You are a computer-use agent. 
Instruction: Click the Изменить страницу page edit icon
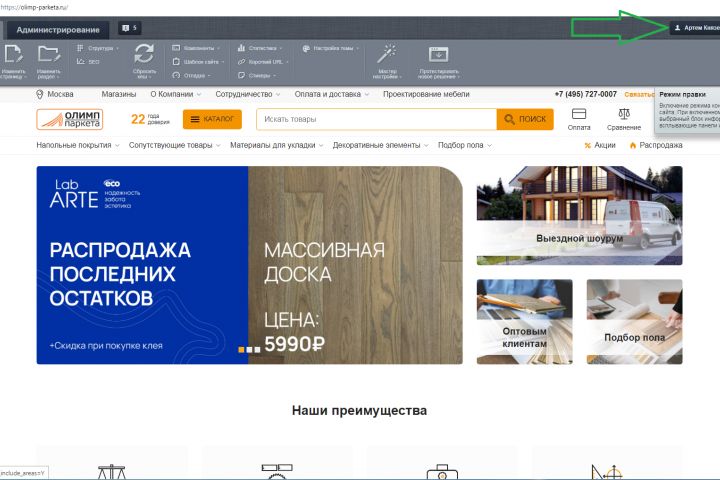point(13,54)
